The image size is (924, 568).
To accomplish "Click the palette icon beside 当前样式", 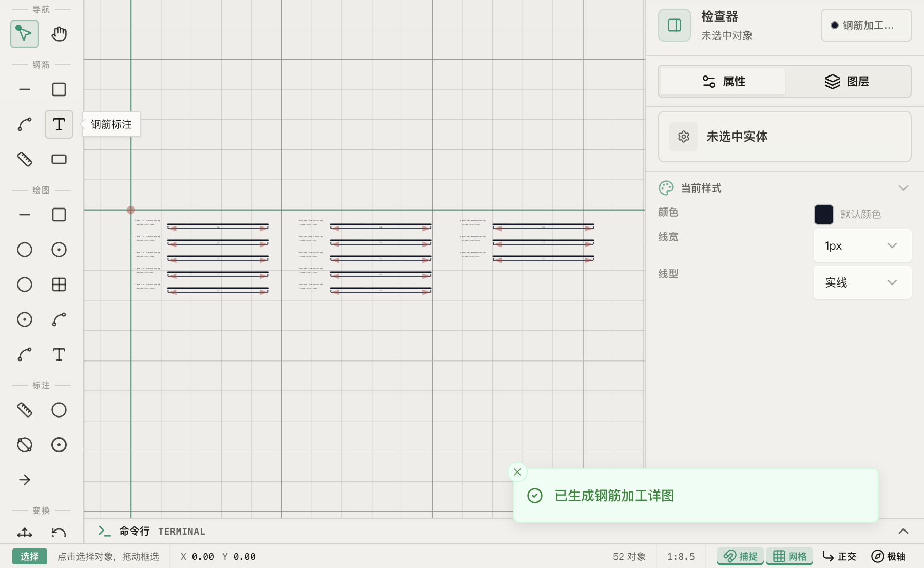I will pos(666,188).
